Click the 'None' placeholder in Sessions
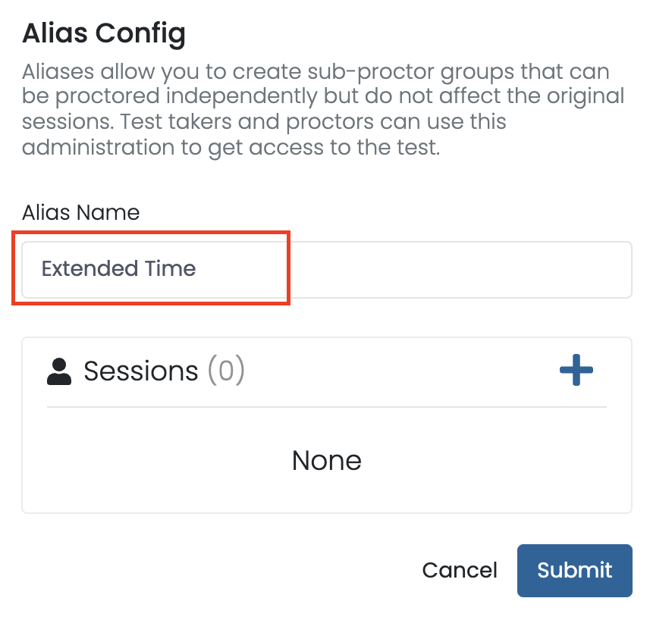 click(x=326, y=460)
